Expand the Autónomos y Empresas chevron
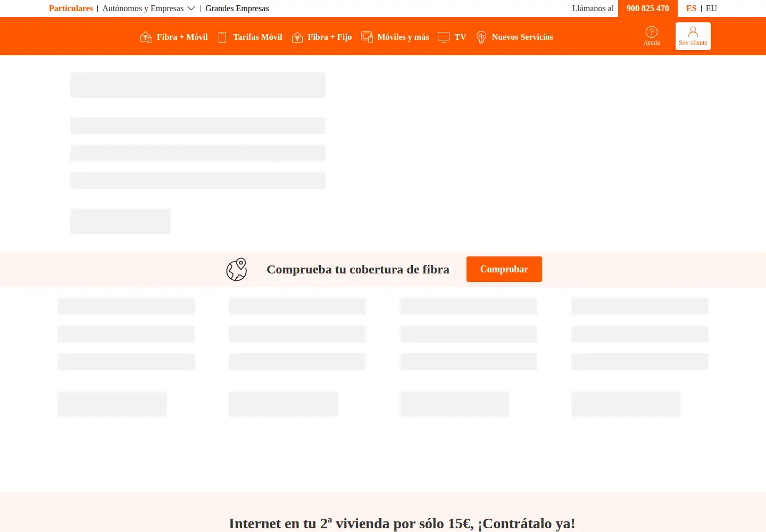The width and height of the screenshot is (766, 532). pos(191,9)
